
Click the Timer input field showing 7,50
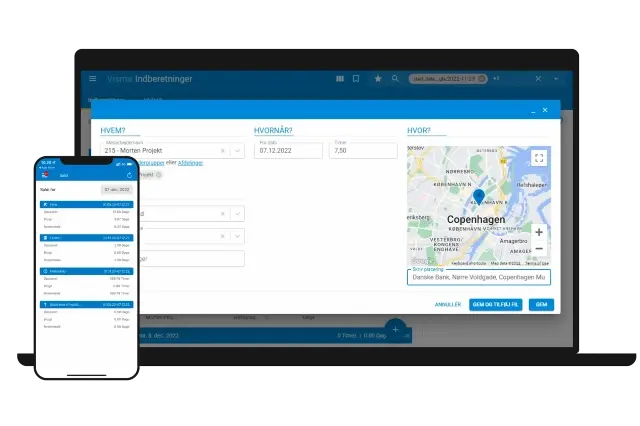362,150
